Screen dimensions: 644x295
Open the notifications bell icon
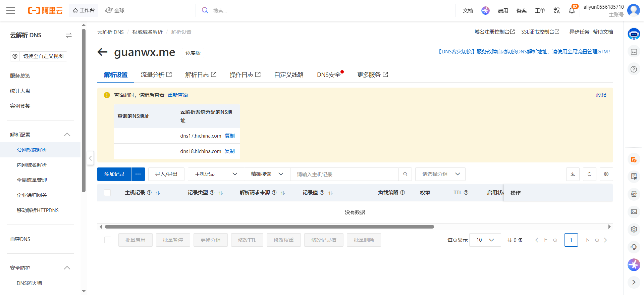pyautogui.click(x=572, y=10)
